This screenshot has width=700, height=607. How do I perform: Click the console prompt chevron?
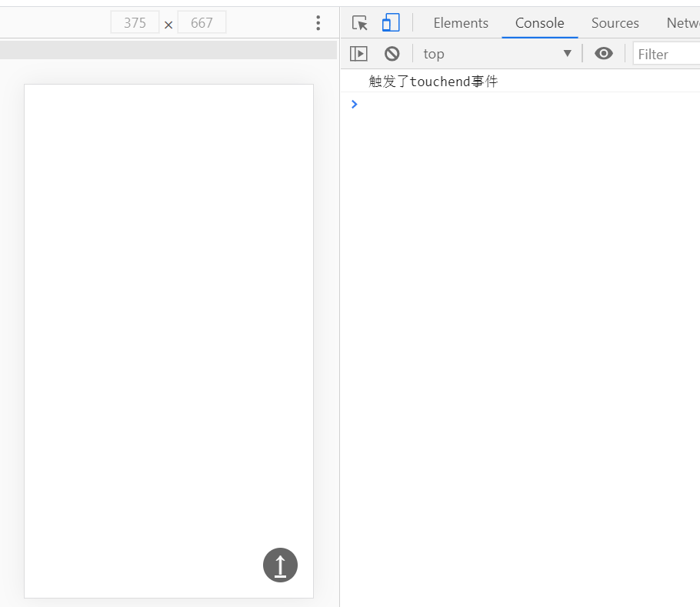[355, 104]
